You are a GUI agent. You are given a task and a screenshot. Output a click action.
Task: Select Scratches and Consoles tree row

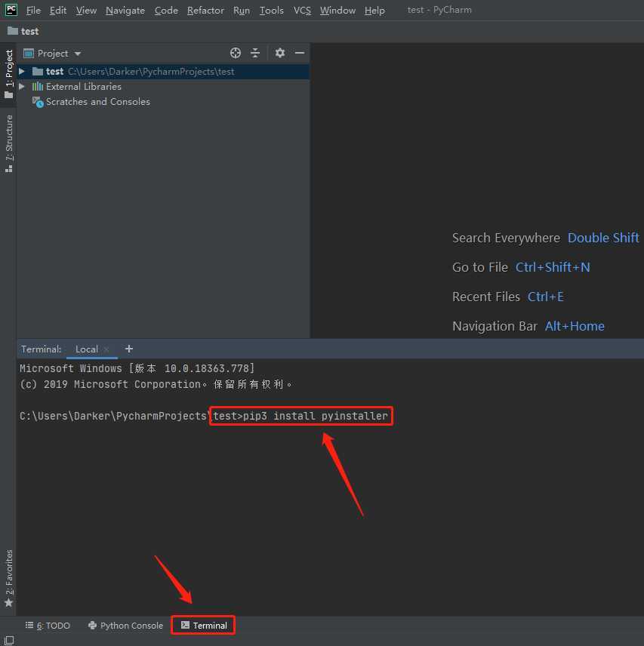click(x=164, y=102)
